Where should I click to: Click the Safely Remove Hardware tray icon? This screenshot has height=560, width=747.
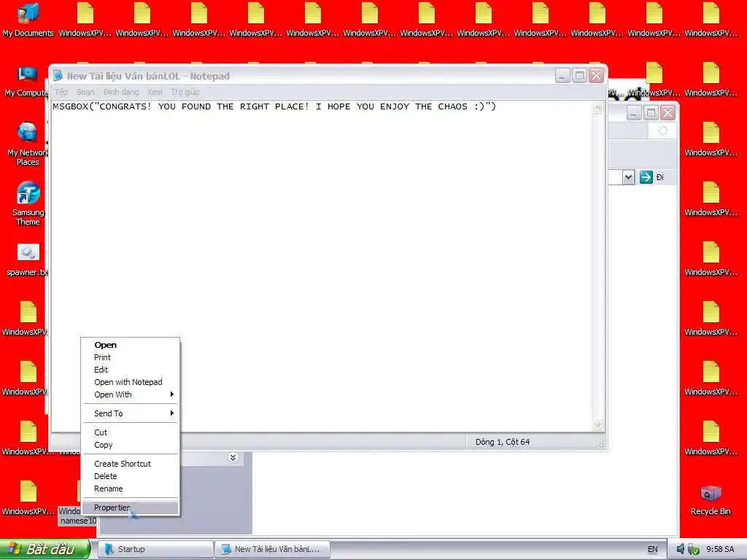pos(693,549)
